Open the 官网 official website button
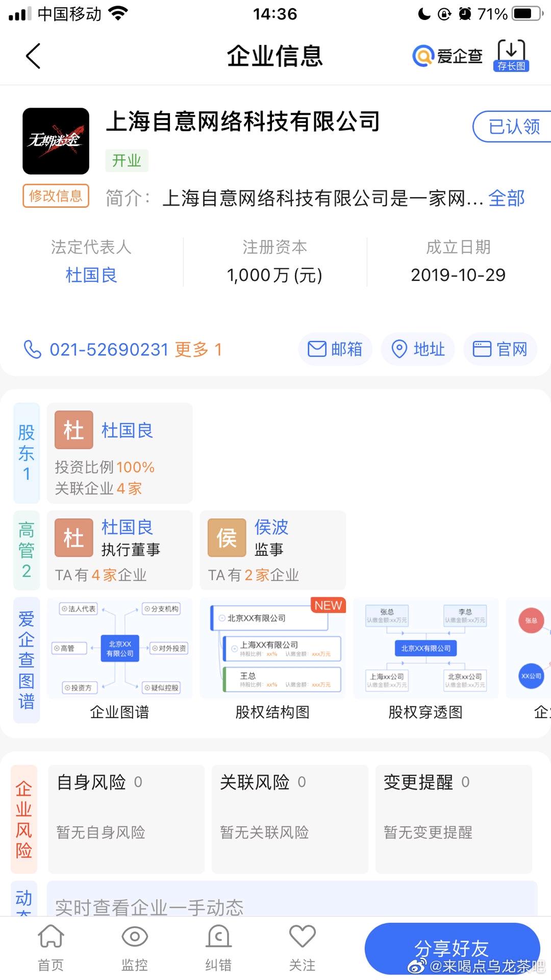551x980 pixels. tap(500, 349)
